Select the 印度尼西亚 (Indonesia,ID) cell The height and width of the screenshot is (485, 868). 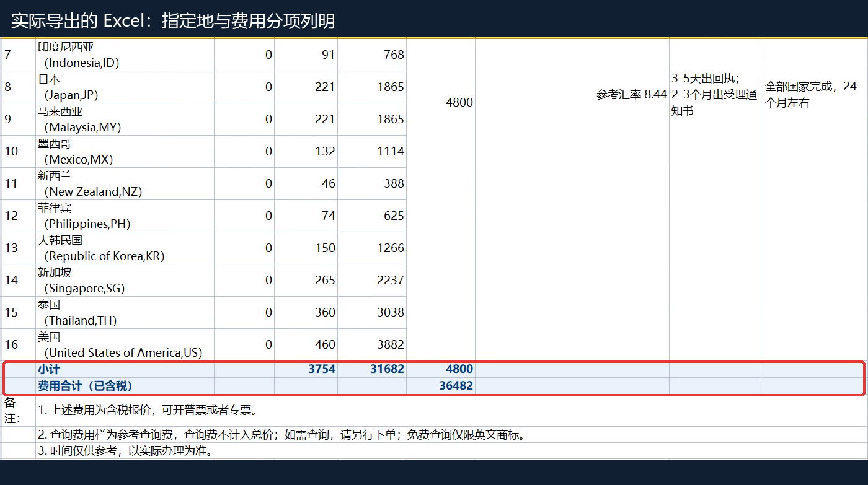pos(125,55)
